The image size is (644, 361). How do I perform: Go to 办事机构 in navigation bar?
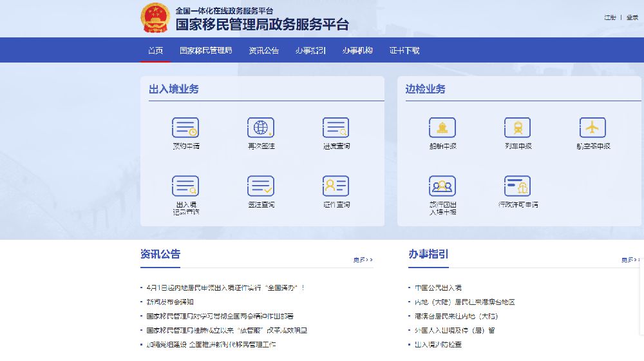[x=357, y=50]
